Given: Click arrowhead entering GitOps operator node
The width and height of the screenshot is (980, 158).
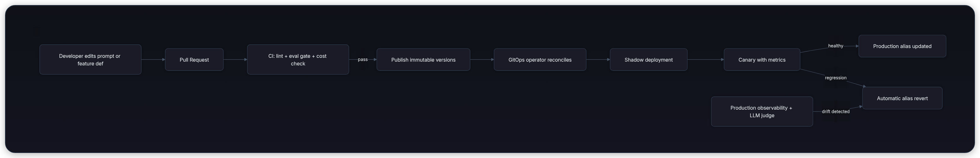Looking at the screenshot, I should point(492,59).
